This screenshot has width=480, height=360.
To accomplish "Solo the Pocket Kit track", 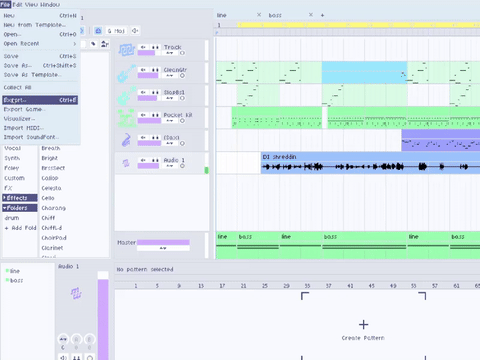I will tap(155, 115).
